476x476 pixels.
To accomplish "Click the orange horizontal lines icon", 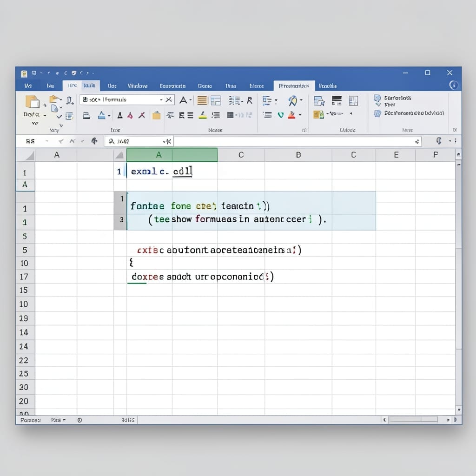I will (x=202, y=100).
